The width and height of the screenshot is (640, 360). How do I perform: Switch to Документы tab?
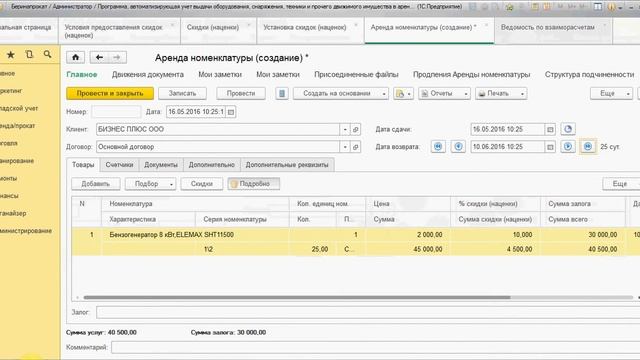pyautogui.click(x=161, y=165)
